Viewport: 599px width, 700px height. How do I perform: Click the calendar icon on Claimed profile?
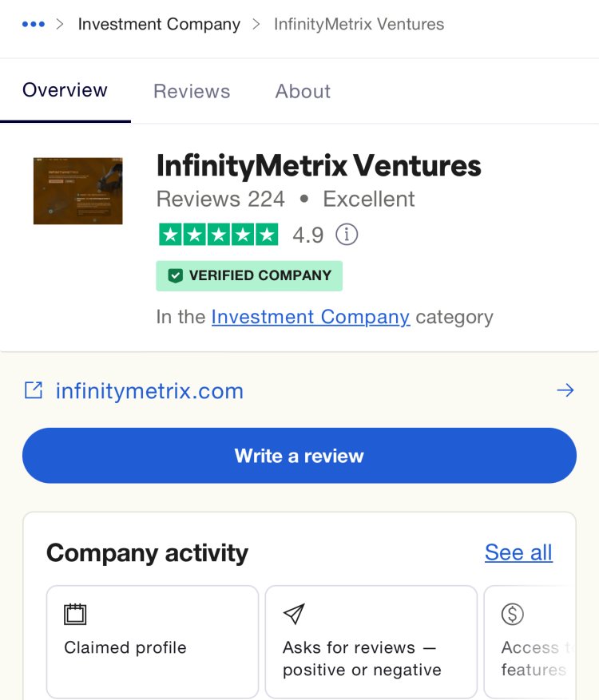pyautogui.click(x=75, y=614)
